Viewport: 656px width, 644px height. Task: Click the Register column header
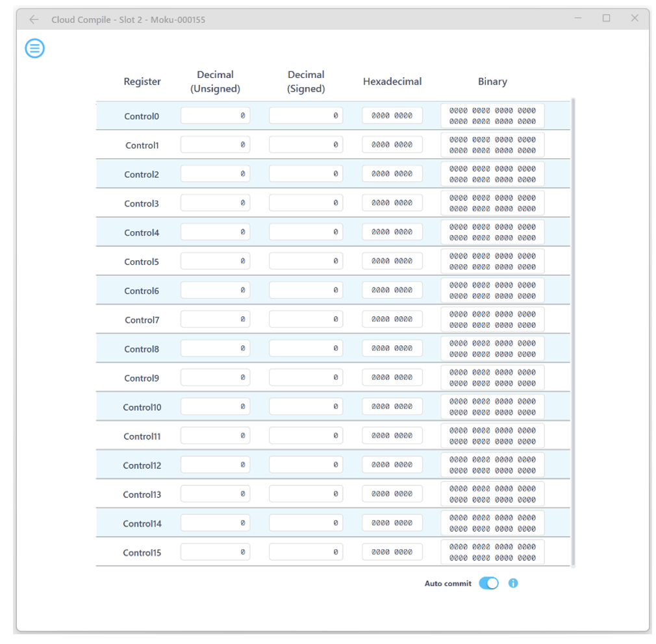pyautogui.click(x=142, y=82)
